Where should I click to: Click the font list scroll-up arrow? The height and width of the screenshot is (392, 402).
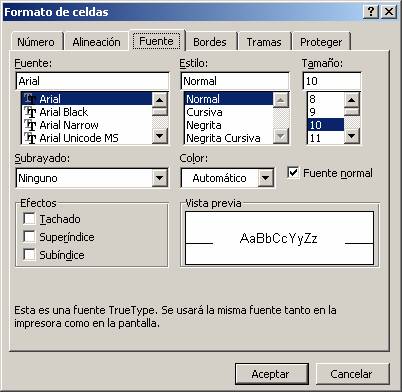pos(160,99)
